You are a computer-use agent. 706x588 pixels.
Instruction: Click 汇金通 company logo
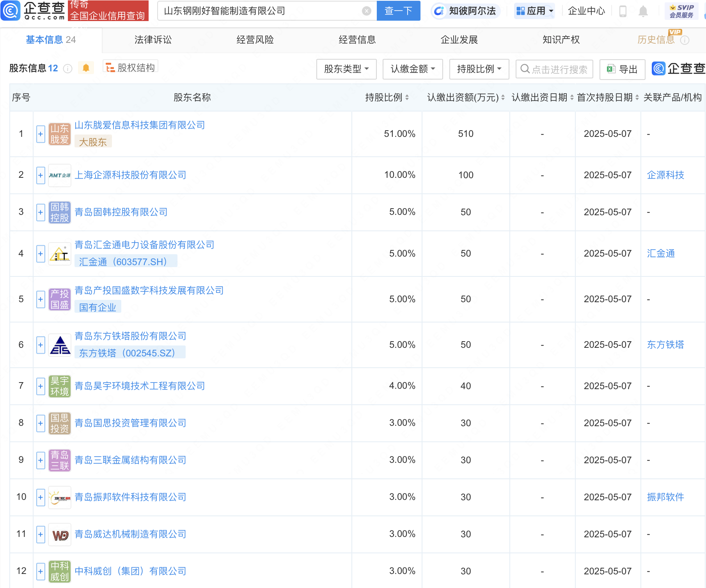pos(60,254)
